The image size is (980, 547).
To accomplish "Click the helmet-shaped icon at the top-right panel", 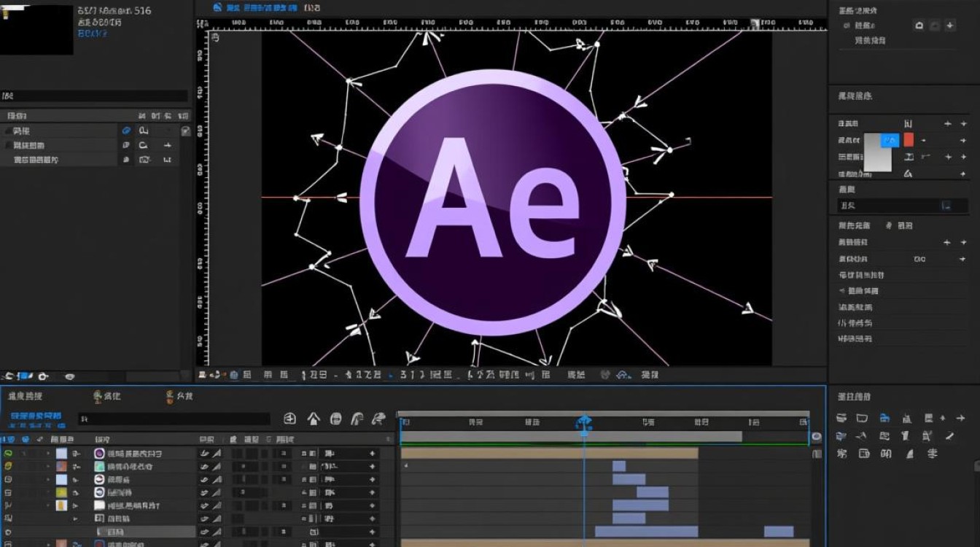I will click(919, 26).
